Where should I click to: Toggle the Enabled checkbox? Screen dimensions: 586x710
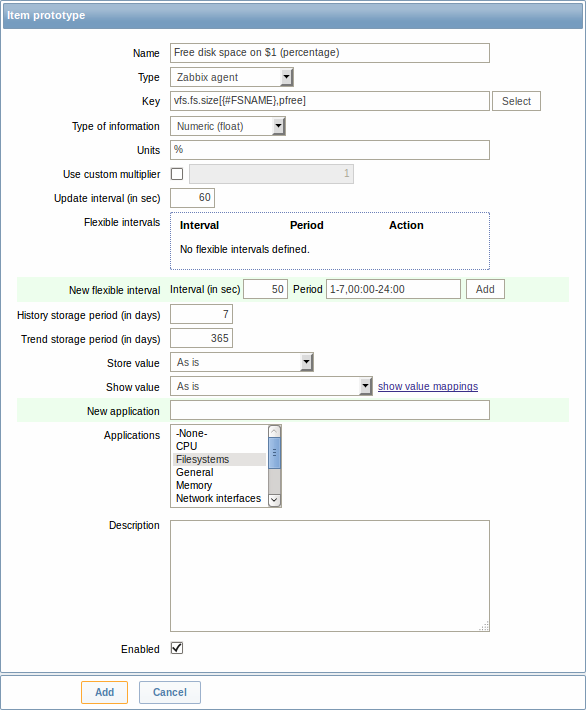click(177, 648)
